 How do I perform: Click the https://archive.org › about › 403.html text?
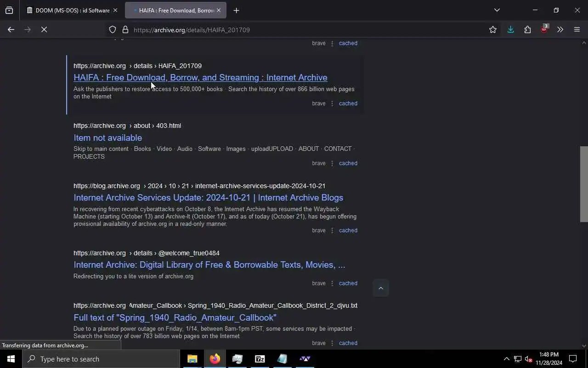click(x=127, y=126)
